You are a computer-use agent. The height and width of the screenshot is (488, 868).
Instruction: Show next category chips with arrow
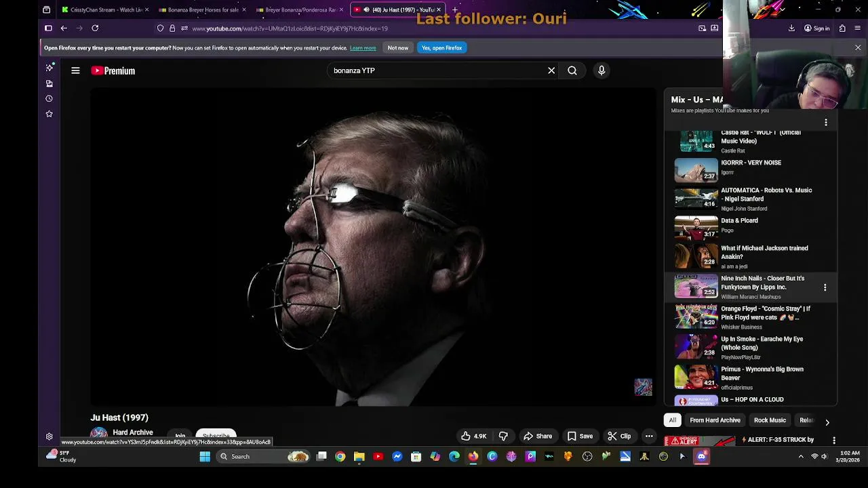point(827,422)
